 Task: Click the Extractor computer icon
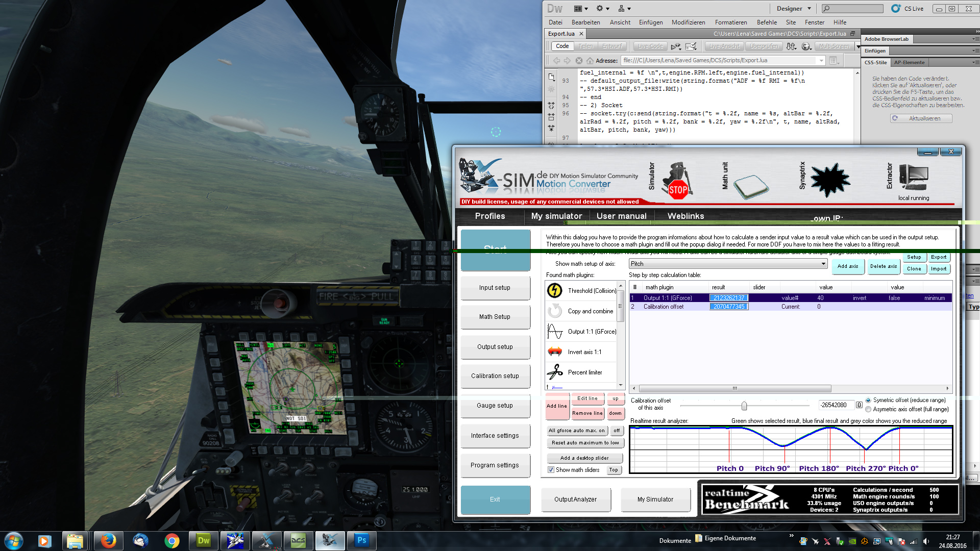tap(914, 178)
